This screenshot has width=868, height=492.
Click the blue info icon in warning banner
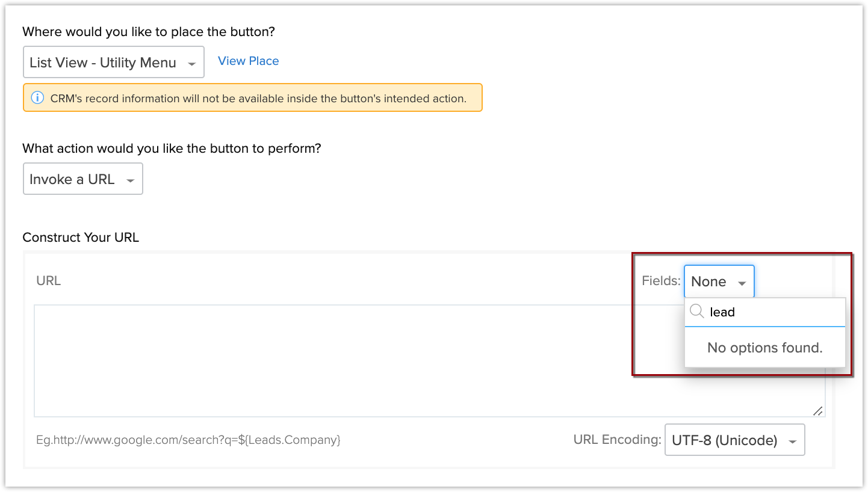(37, 98)
